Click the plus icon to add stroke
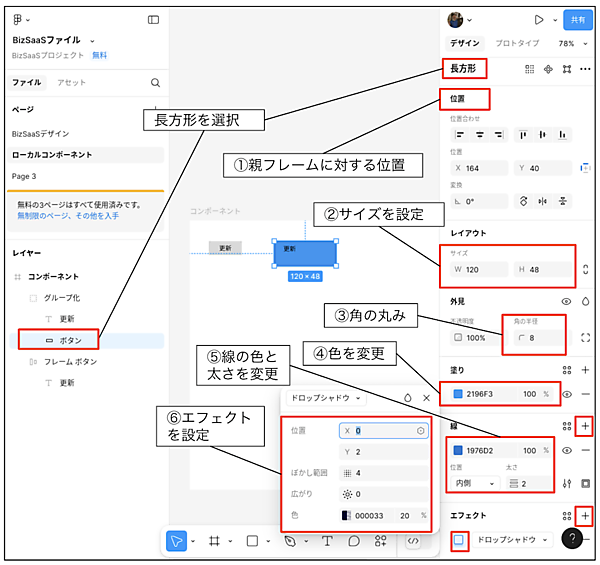The height and width of the screenshot is (565, 600). tap(585, 426)
